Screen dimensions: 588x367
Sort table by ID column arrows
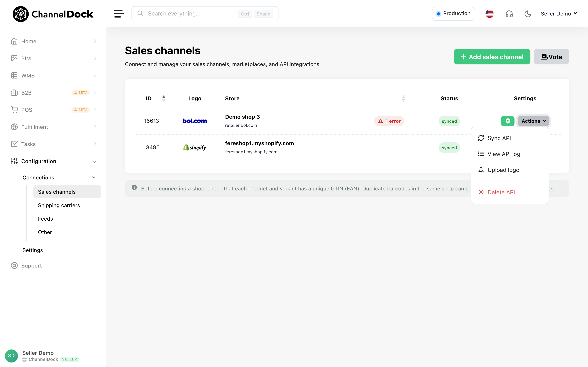(x=164, y=98)
